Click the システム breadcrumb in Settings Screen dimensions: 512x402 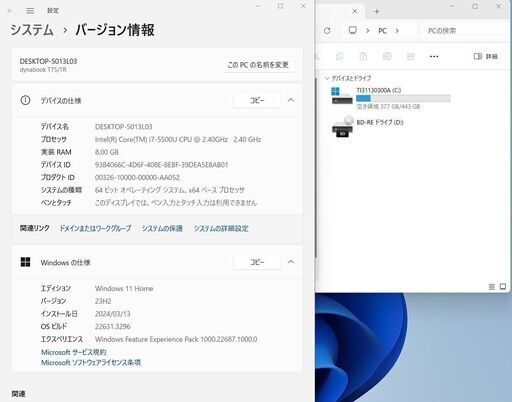(x=32, y=30)
